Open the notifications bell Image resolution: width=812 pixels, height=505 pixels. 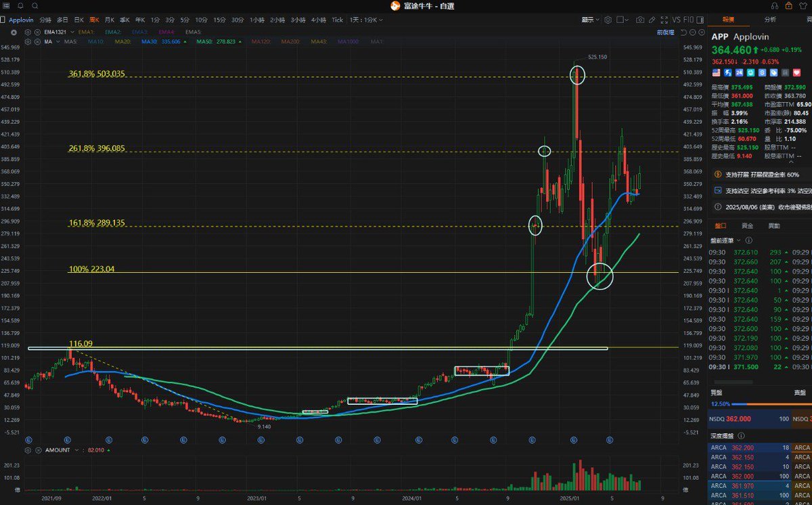20,5
